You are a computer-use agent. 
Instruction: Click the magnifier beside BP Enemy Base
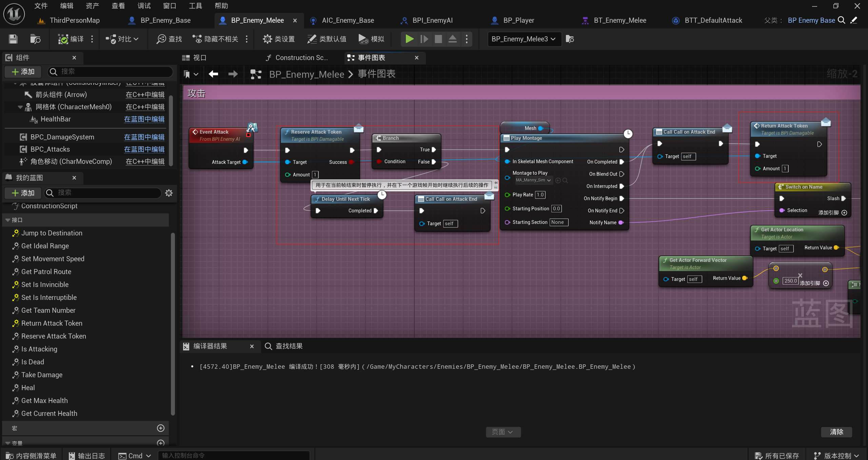841,20
